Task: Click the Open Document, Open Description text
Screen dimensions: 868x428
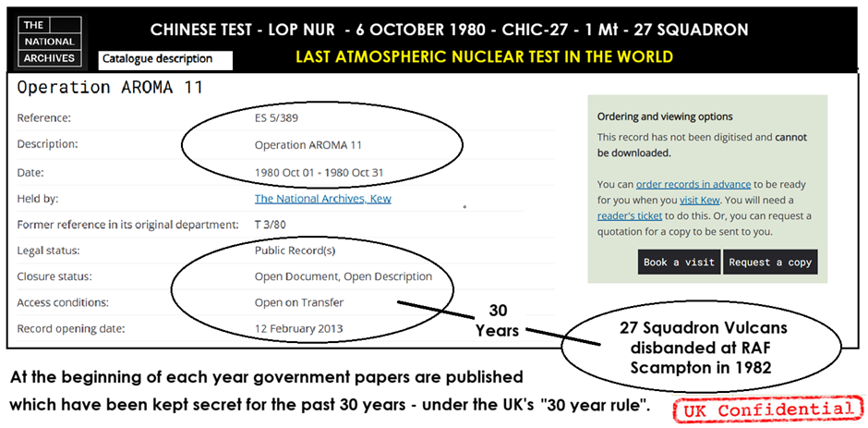Action: point(344,276)
